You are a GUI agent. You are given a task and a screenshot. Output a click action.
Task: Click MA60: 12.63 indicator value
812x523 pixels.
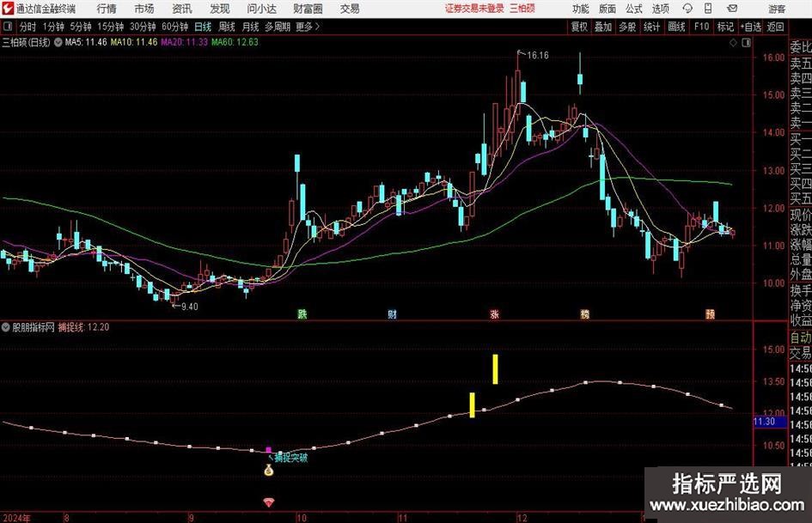tap(235, 42)
